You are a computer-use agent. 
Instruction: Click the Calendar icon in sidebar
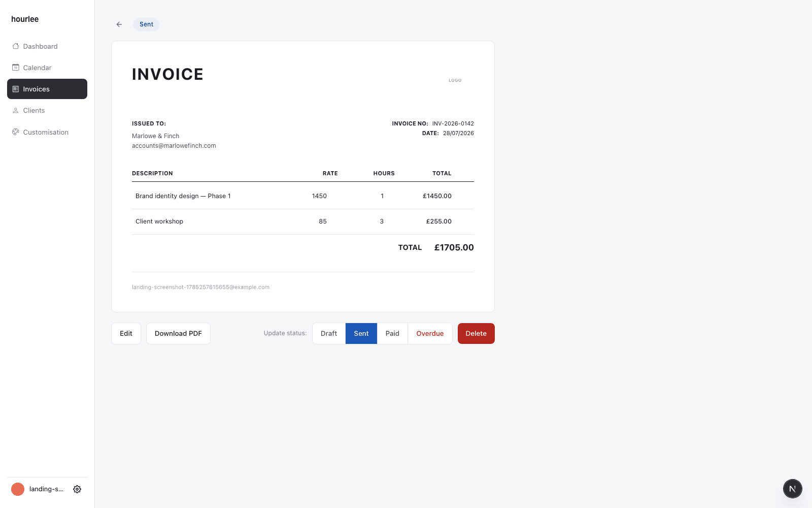tap(16, 68)
